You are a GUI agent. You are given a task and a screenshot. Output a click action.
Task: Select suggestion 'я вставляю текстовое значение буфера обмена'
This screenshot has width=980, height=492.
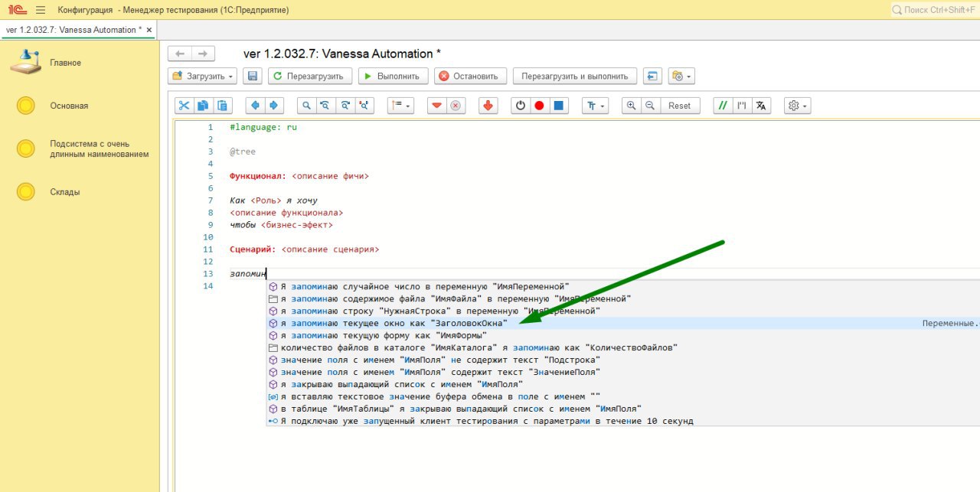click(623, 396)
